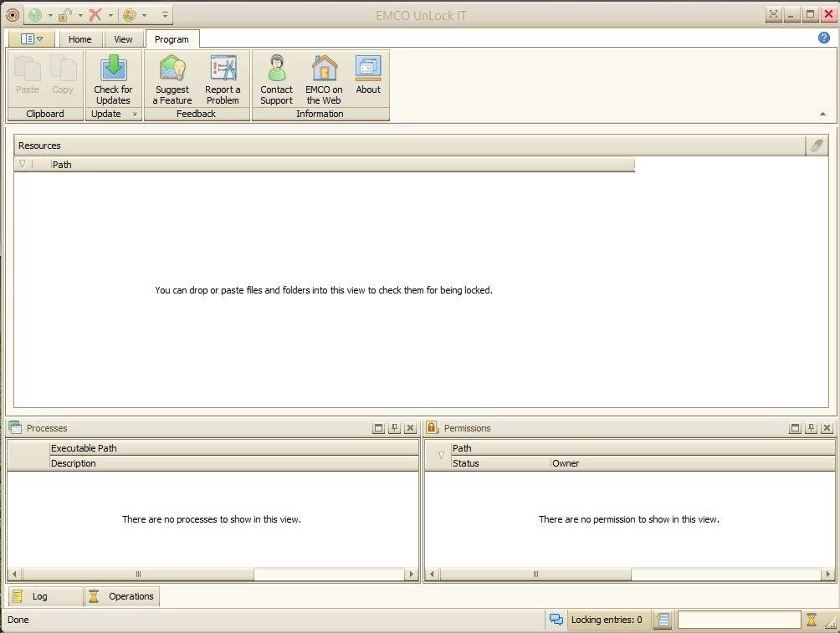840x633 pixels.
Task: Click the Path column header in Resources
Action: point(343,165)
